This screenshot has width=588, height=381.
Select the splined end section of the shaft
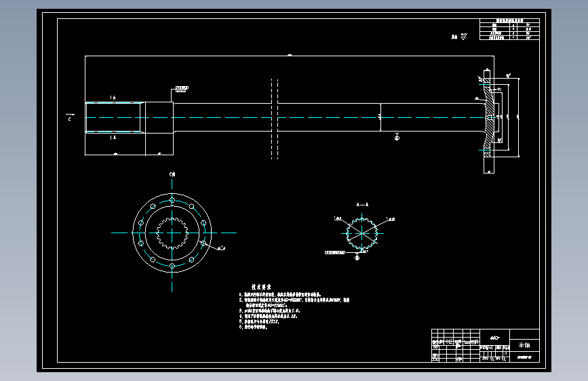pyautogui.click(x=114, y=117)
